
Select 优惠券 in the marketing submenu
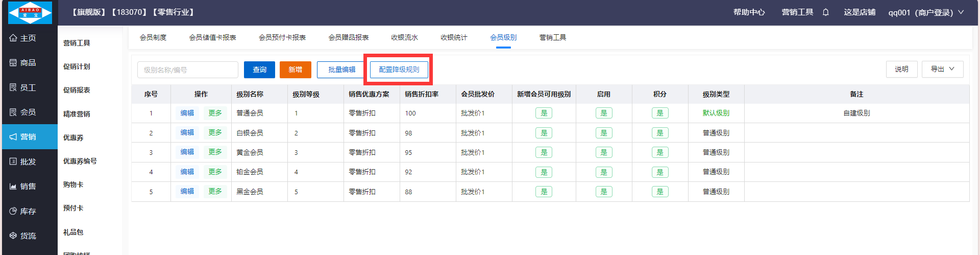coord(73,137)
